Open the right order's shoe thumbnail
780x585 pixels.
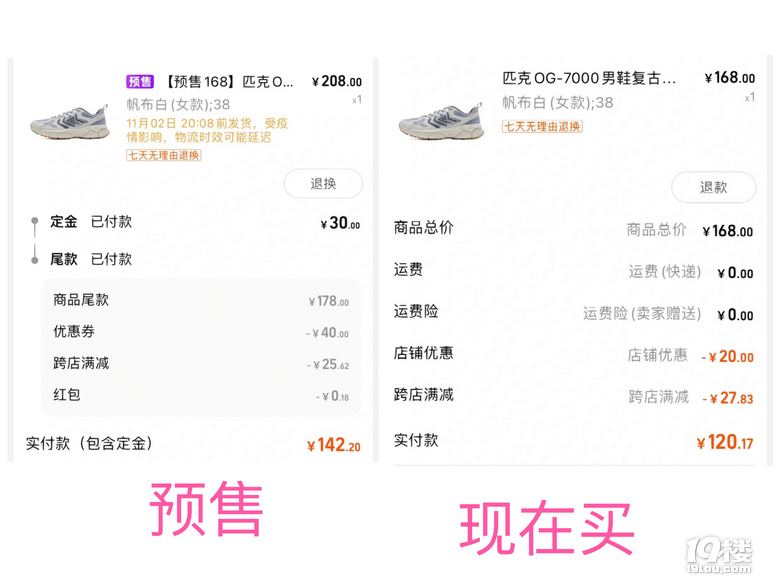pos(441,121)
